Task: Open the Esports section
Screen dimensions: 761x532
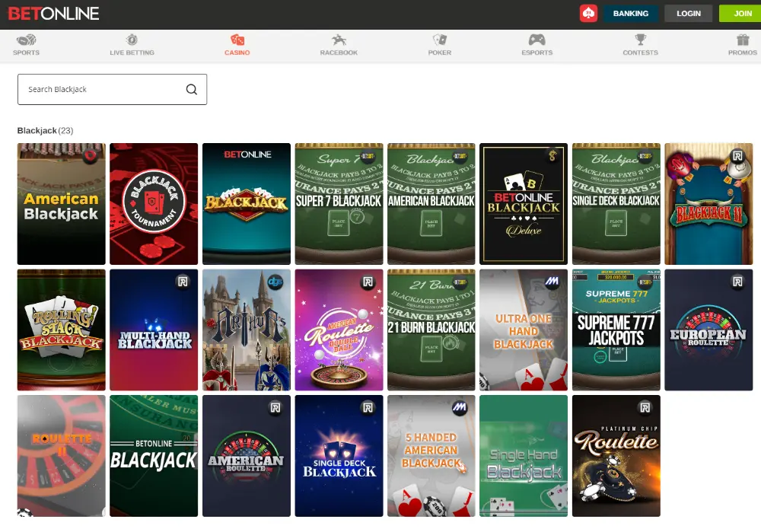Action: pos(537,46)
